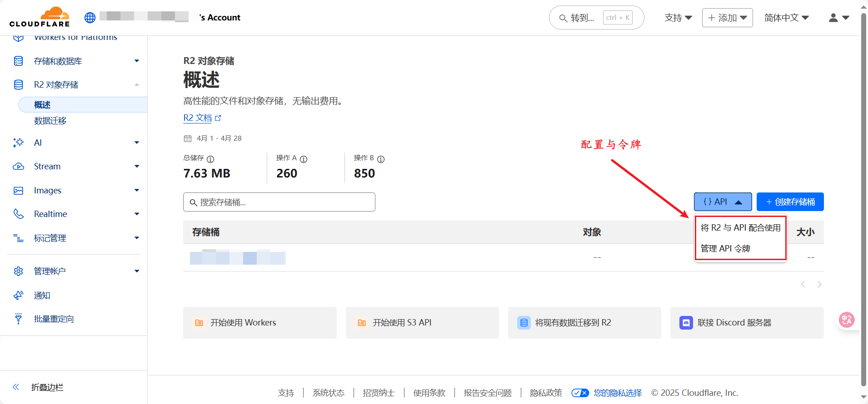
Task: Click the 4月 1 - 4月 28 date range
Action: pyautogui.click(x=219, y=138)
